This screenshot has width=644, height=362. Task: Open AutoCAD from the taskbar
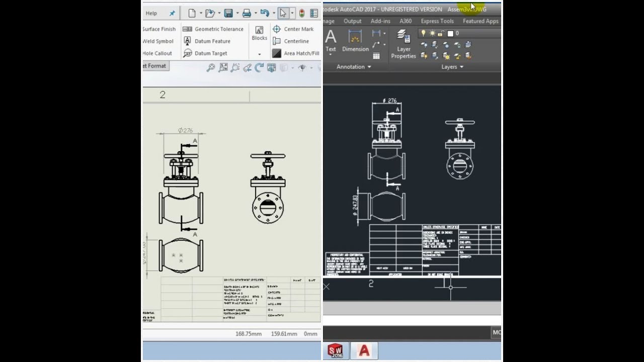364,350
